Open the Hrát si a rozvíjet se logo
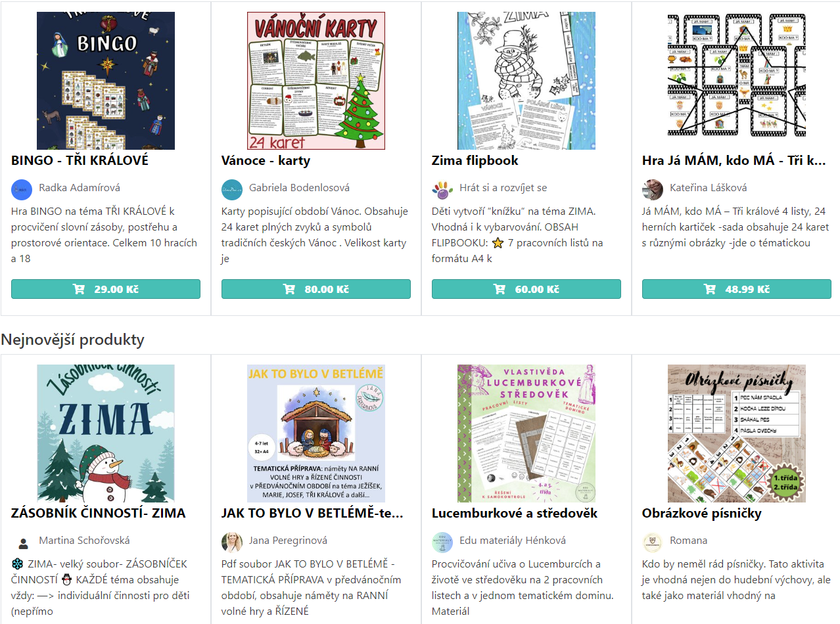This screenshot has height=624, width=840. click(442, 190)
